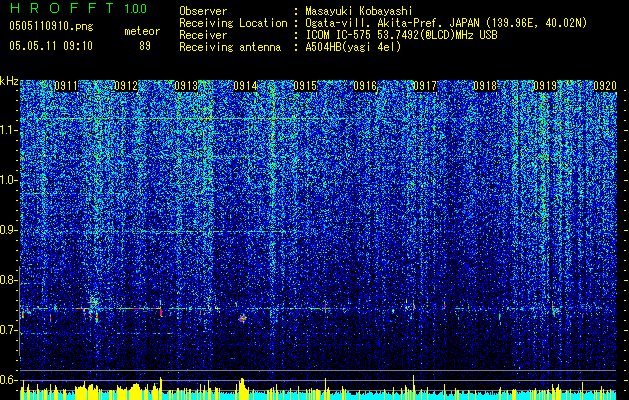Viewport: 629px width, 400px height.
Task: Click the 0913 time marker
Action: tap(186, 86)
